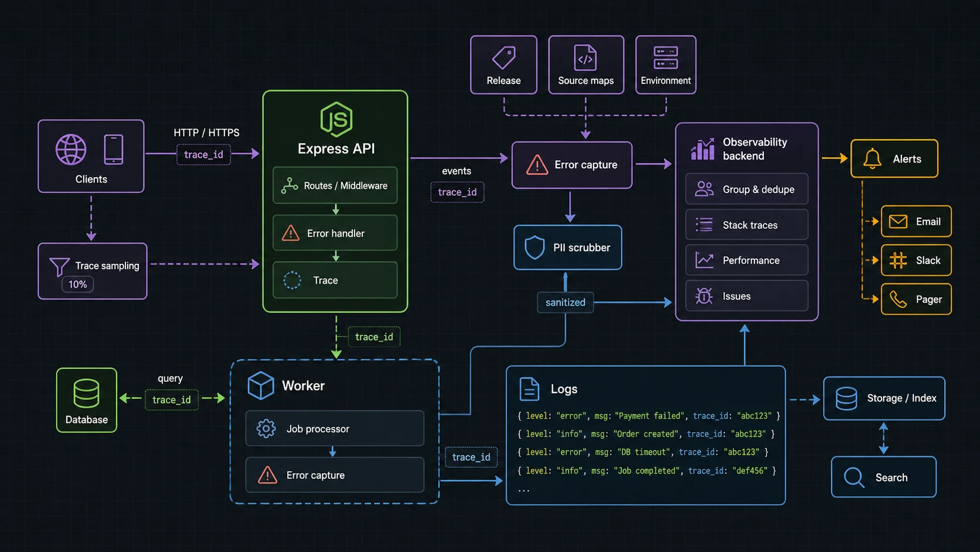Click the "Logs" title
The width and height of the screenshot is (980, 552).
click(564, 389)
